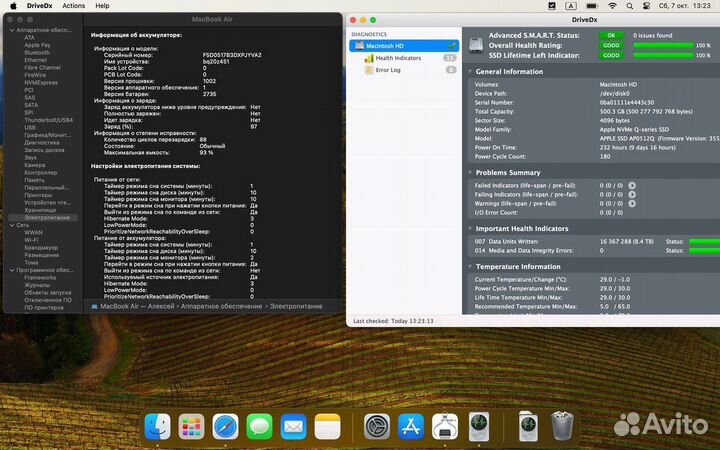Collapse the General Information section
The height and width of the screenshot is (450, 720).
coord(470,72)
